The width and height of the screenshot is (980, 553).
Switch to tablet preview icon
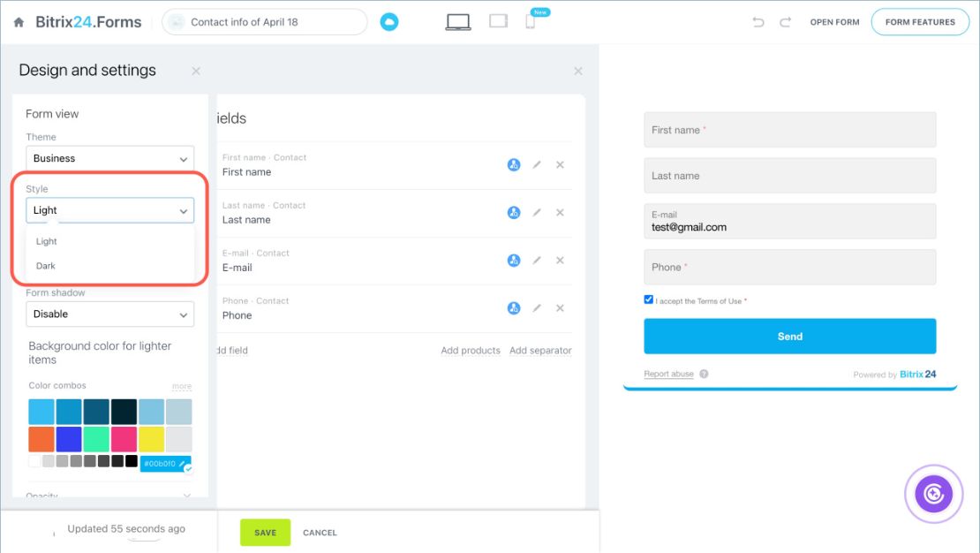498,21
